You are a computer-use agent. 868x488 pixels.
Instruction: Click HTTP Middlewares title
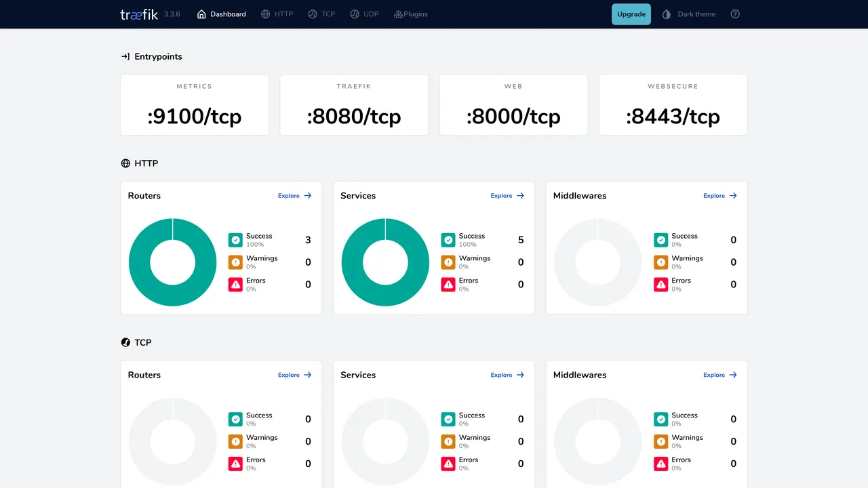tap(580, 196)
